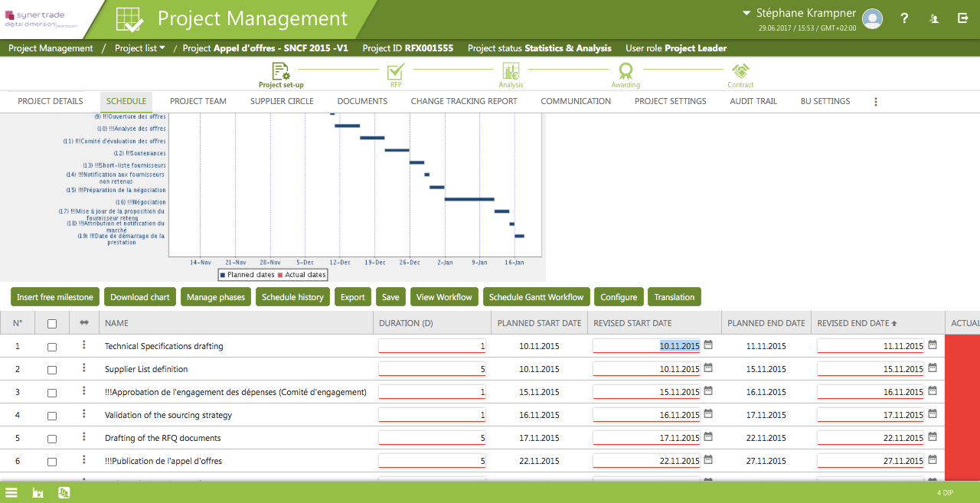Select the RFP workflow step icon
This screenshot has width=980, height=503.
395,72
